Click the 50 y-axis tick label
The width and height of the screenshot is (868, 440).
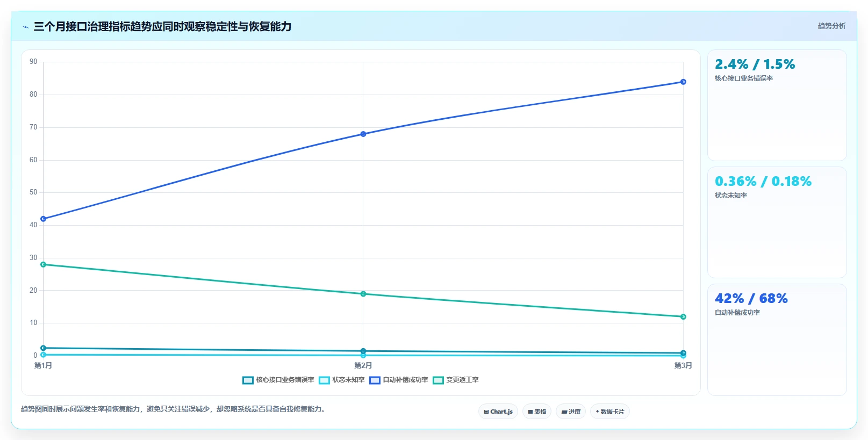33,192
